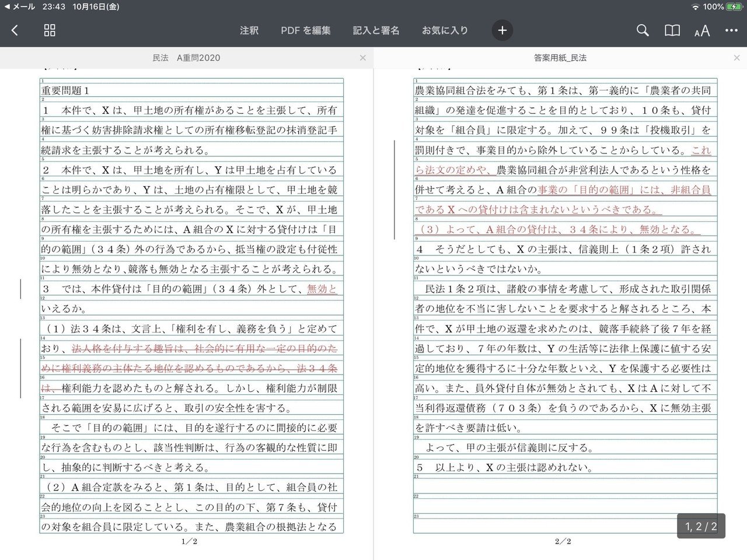747x560 pixels.
Task: Open the お気に入り favorites menu
Action: point(445,30)
